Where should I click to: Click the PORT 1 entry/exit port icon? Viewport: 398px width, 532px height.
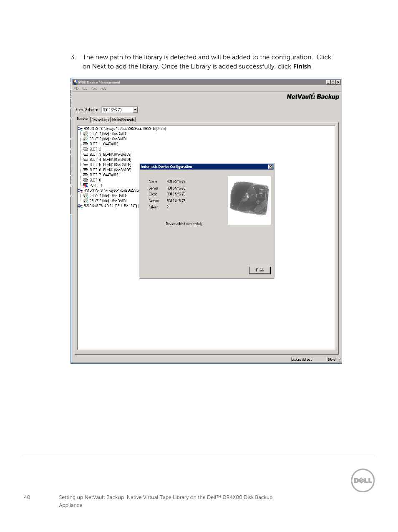(86, 185)
